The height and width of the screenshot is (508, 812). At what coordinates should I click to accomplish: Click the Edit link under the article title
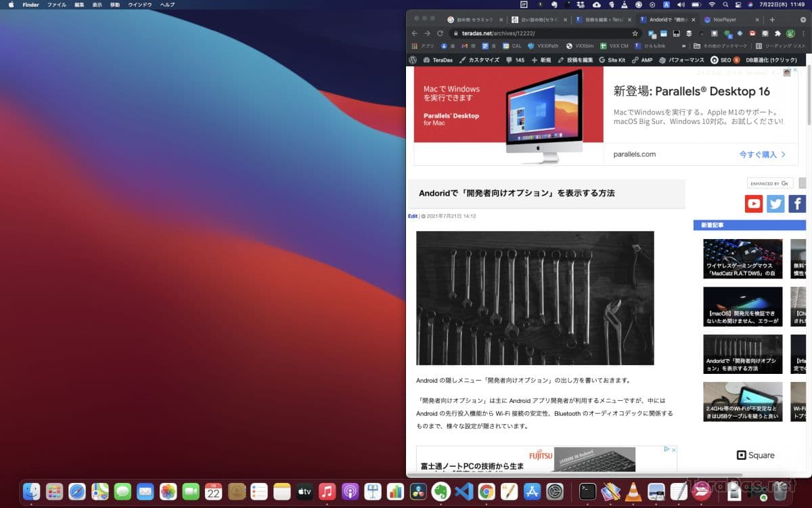tap(413, 216)
